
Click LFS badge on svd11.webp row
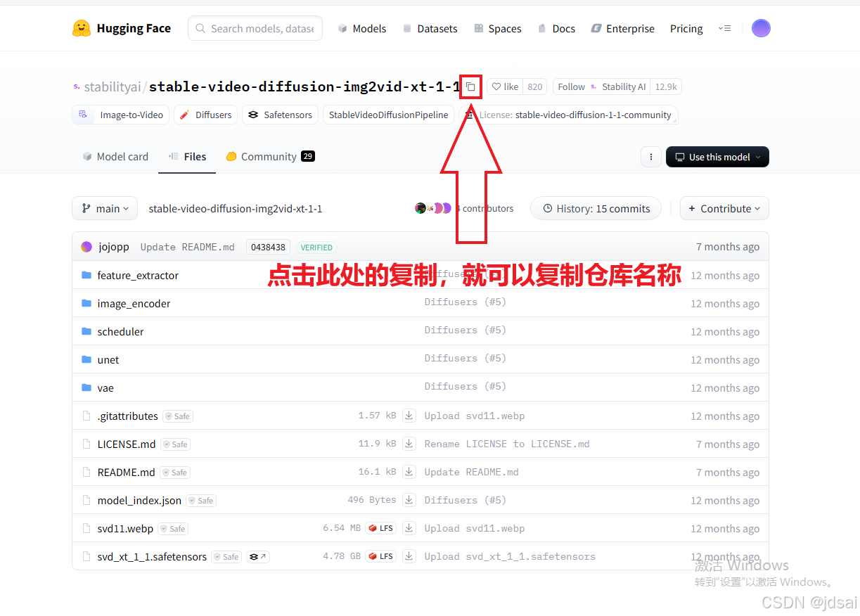point(381,528)
